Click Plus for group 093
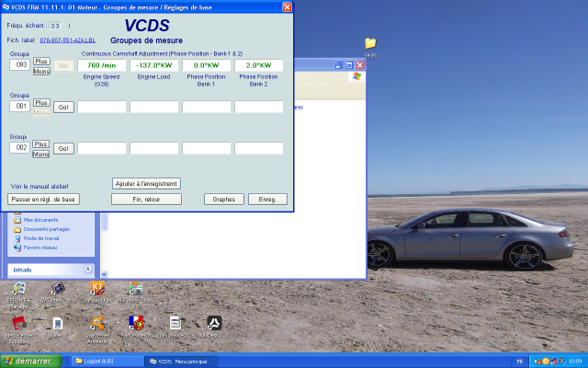 (x=41, y=62)
